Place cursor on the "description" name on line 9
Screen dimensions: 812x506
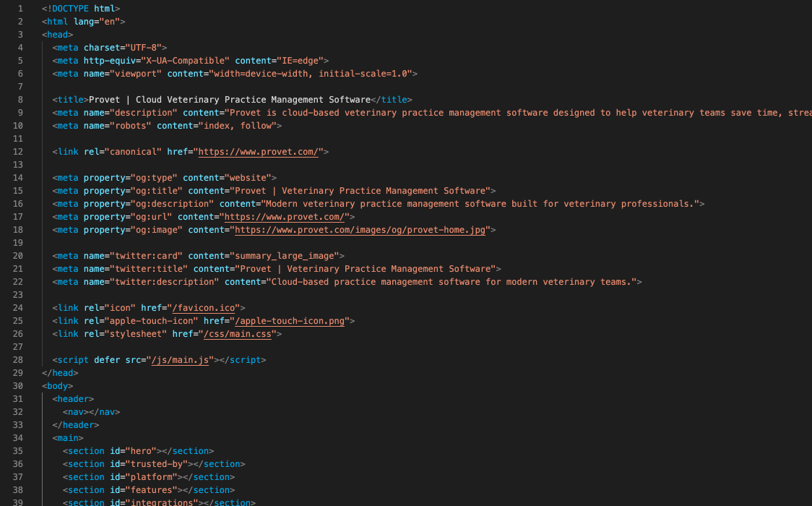tap(144, 113)
